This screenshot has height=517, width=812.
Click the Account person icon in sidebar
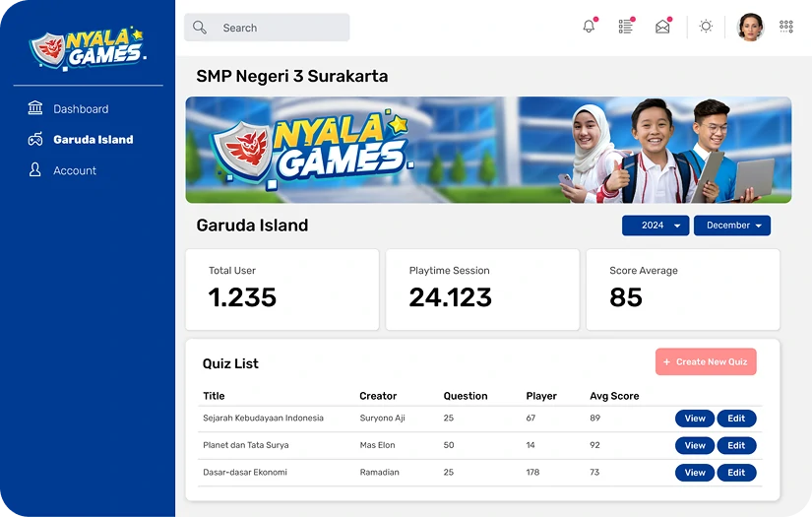pos(35,170)
